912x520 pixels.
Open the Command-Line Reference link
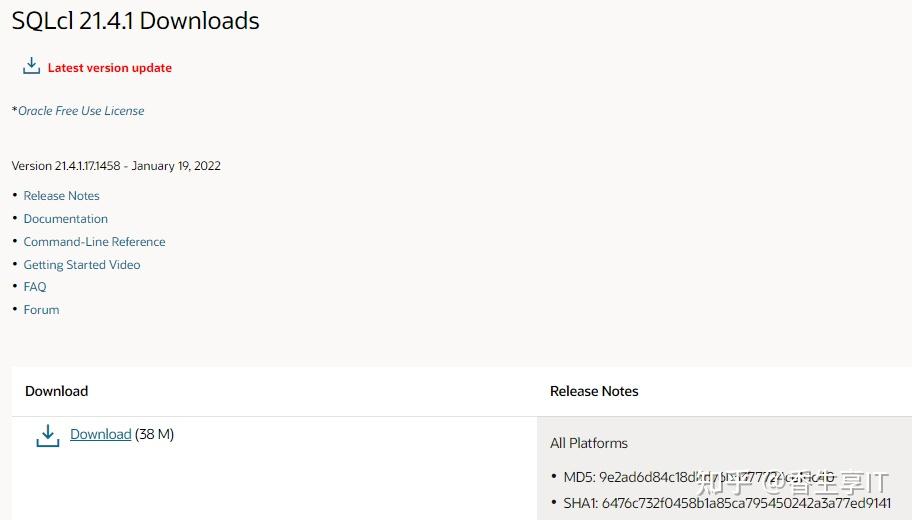(95, 242)
